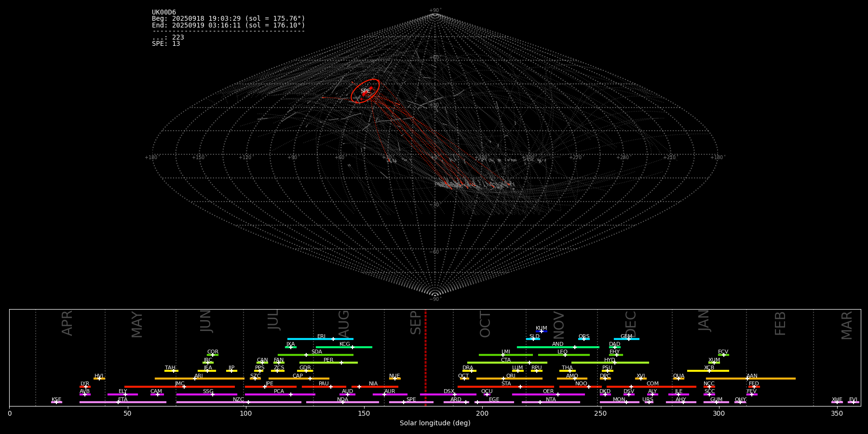Screen dimensions: 868x434
Task: Click the NZC shower bar
Action: point(239,402)
